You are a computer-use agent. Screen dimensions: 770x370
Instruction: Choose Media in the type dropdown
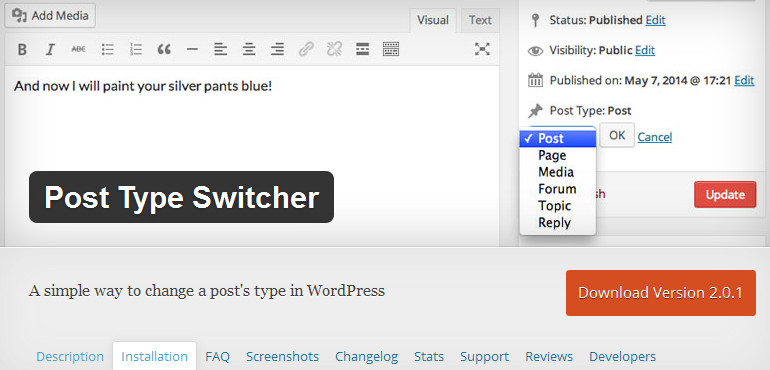click(x=557, y=172)
